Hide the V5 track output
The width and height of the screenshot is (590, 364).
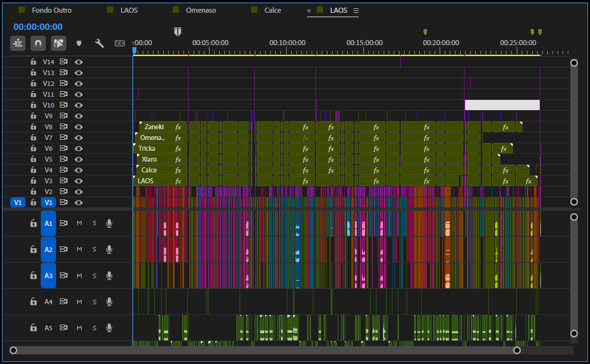pyautogui.click(x=78, y=159)
